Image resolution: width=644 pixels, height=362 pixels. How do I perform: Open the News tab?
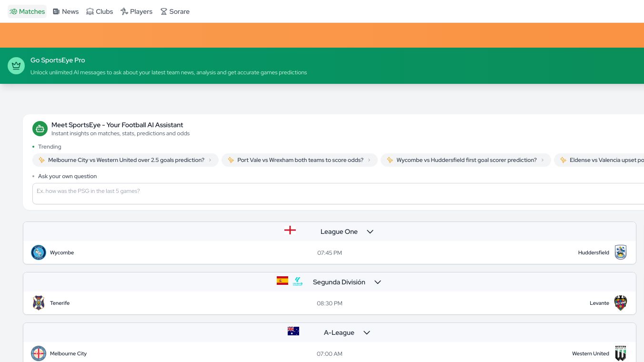pyautogui.click(x=66, y=11)
